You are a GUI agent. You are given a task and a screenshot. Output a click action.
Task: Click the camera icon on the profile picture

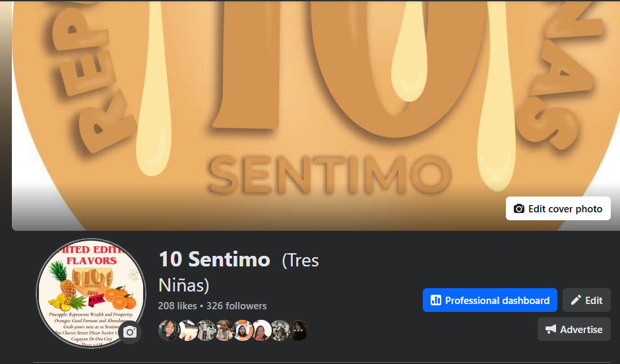(130, 332)
